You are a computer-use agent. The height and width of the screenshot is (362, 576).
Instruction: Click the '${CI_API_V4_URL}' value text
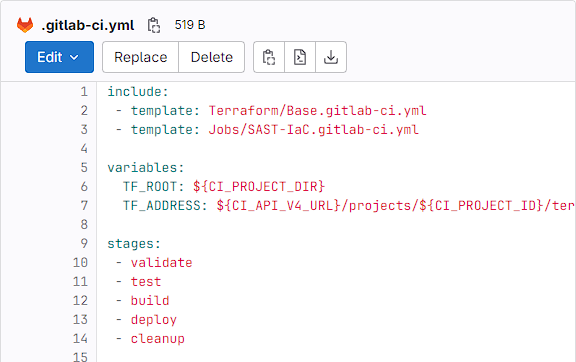pyautogui.click(x=278, y=205)
